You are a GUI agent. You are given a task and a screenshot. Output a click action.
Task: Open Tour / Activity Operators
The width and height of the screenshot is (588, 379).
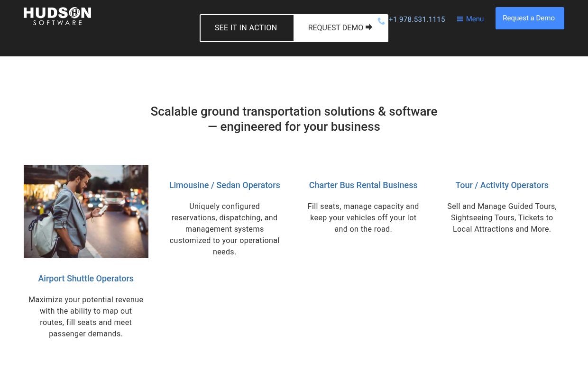(x=502, y=185)
